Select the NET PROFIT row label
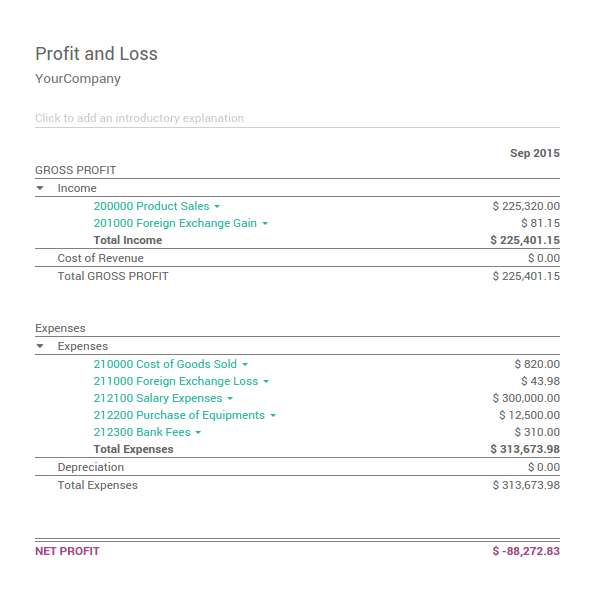 pos(67,551)
